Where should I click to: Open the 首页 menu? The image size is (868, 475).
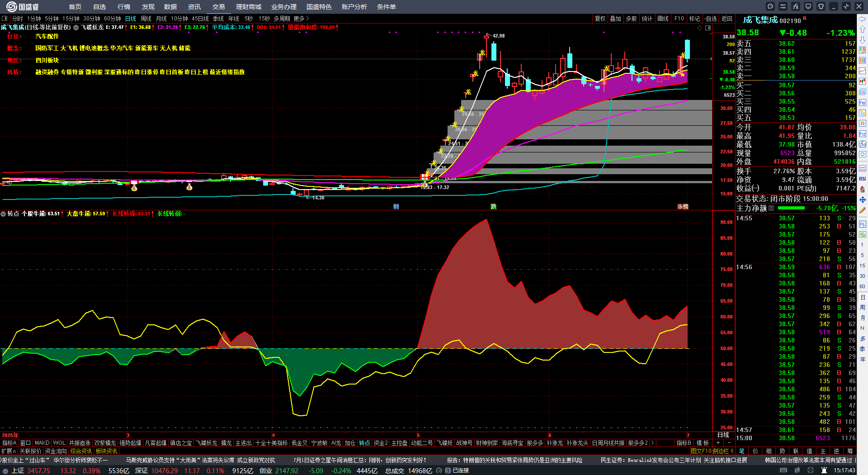(75, 7)
